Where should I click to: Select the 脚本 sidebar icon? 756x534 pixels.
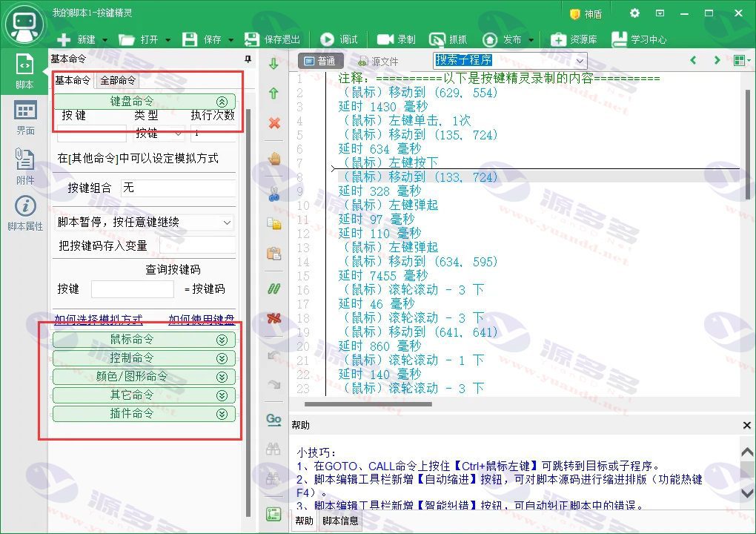point(24,71)
